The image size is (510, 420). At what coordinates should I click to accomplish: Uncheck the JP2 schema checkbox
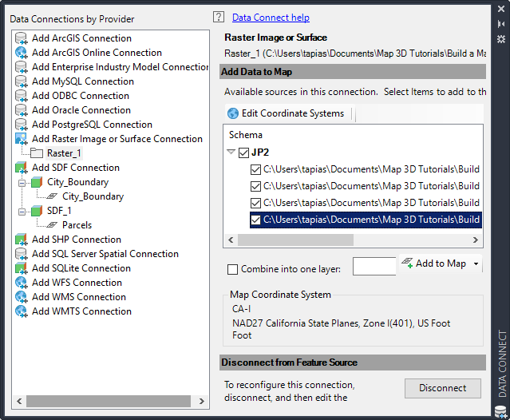point(244,153)
